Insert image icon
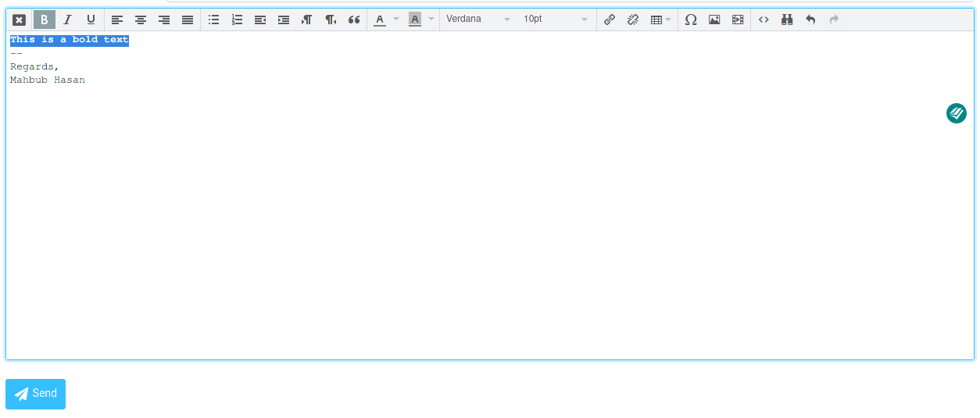Image resolution: width=980 pixels, height=418 pixels. 714,20
